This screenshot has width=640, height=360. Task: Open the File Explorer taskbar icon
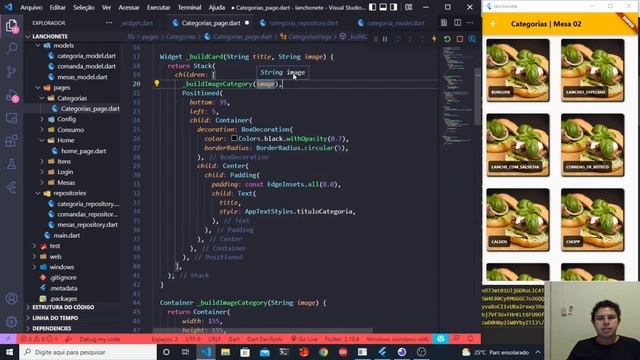click(x=225, y=352)
